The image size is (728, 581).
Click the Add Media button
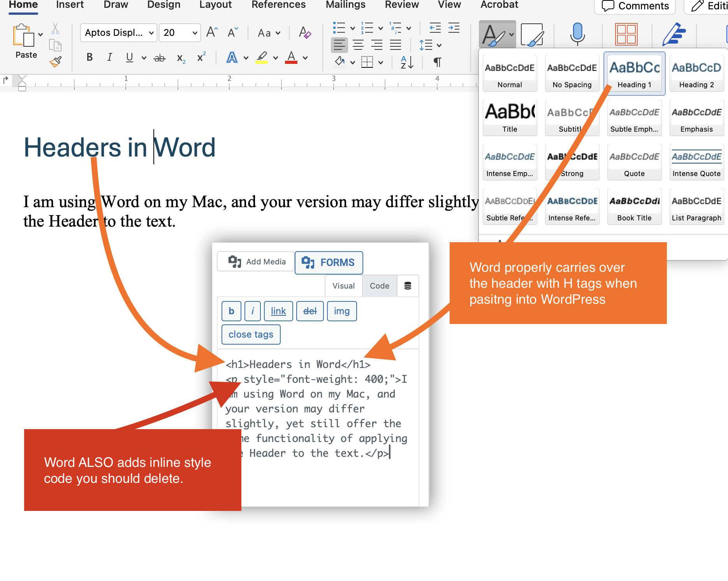coord(256,262)
